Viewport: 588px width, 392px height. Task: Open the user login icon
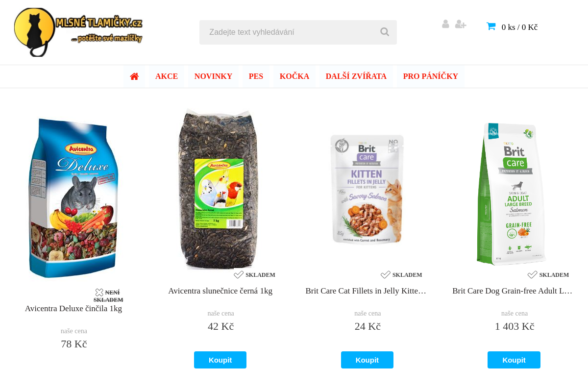(x=445, y=24)
